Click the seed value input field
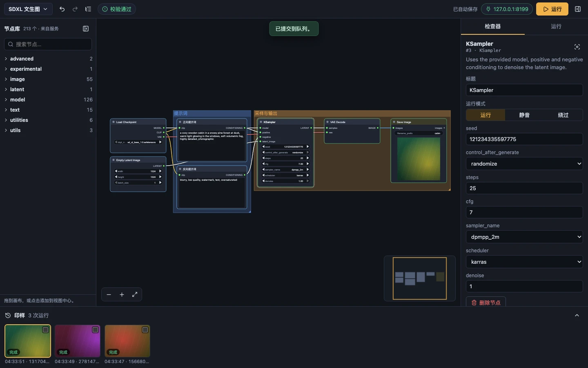This screenshot has width=588, height=368. (524, 139)
